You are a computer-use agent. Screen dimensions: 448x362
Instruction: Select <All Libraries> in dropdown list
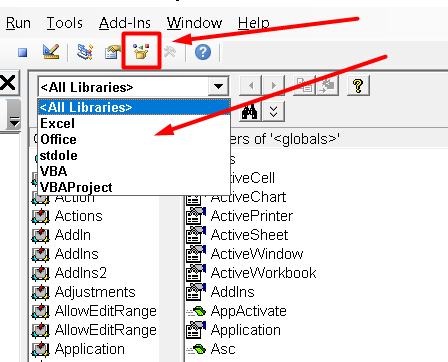tap(134, 107)
